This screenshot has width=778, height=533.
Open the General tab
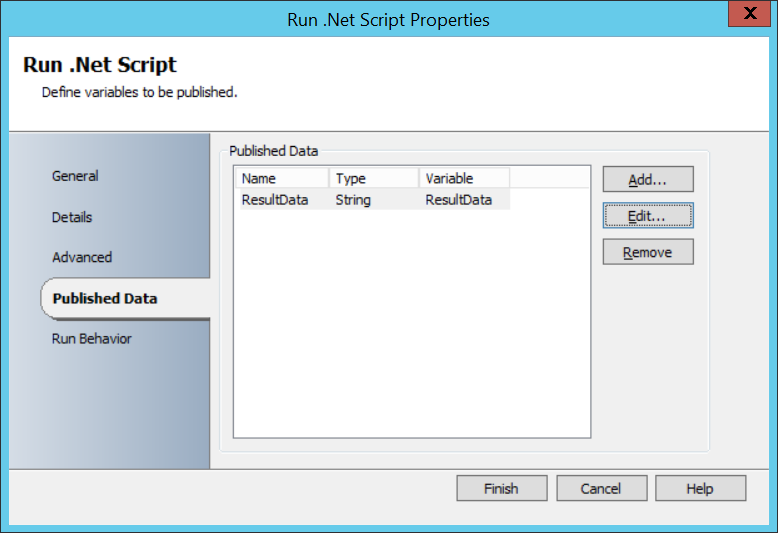[x=75, y=176]
